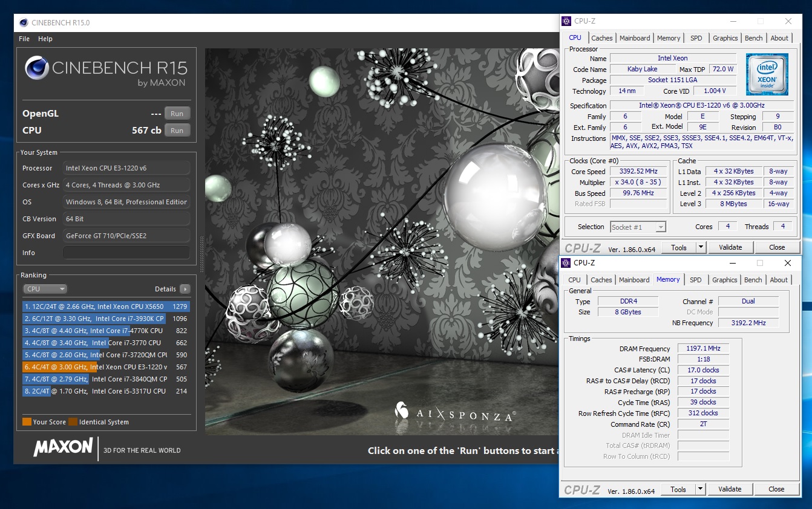The width and height of the screenshot is (812, 509).
Task: Open the File menu in Cinebench
Action: click(x=24, y=39)
